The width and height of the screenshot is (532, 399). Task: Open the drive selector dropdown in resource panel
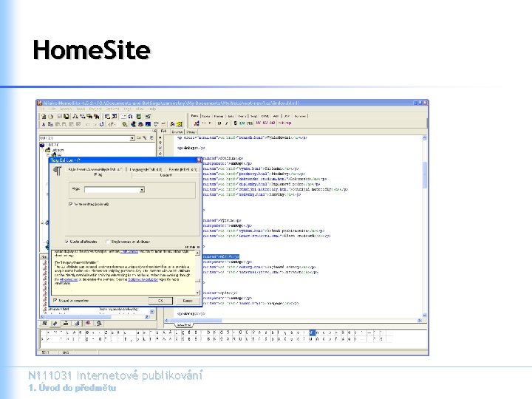132,138
